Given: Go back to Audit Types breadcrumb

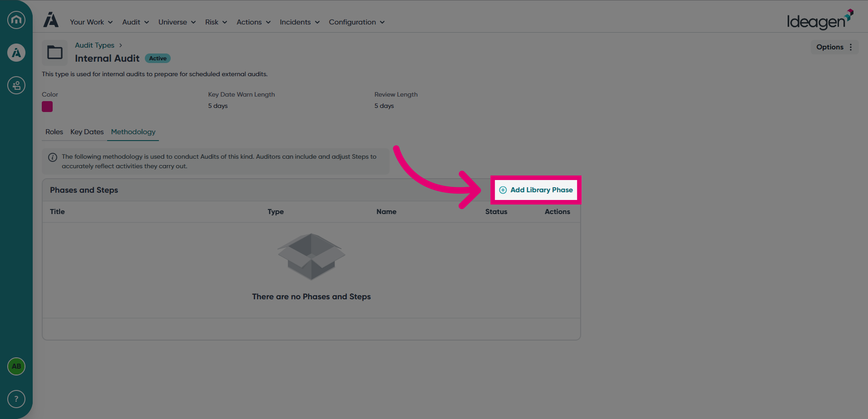Looking at the screenshot, I should point(94,45).
